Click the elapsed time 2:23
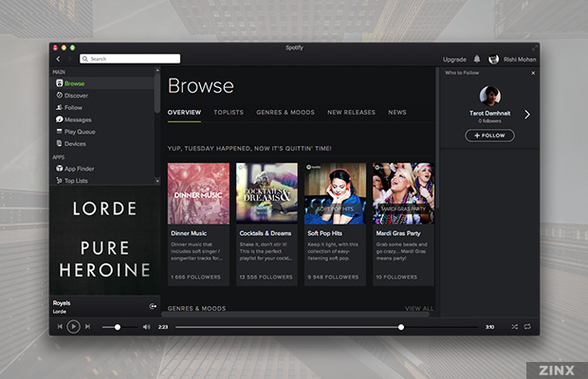The width and height of the screenshot is (588, 379). pos(163,327)
